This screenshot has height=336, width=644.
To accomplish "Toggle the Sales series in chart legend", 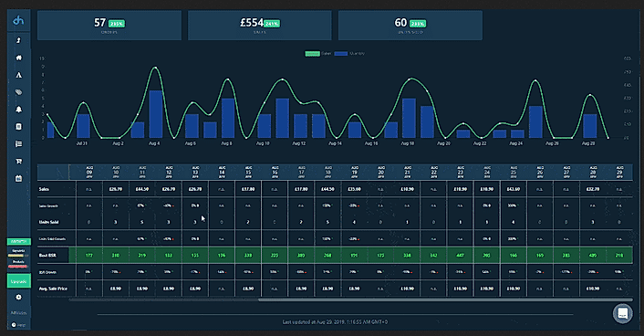I will click(x=317, y=54).
